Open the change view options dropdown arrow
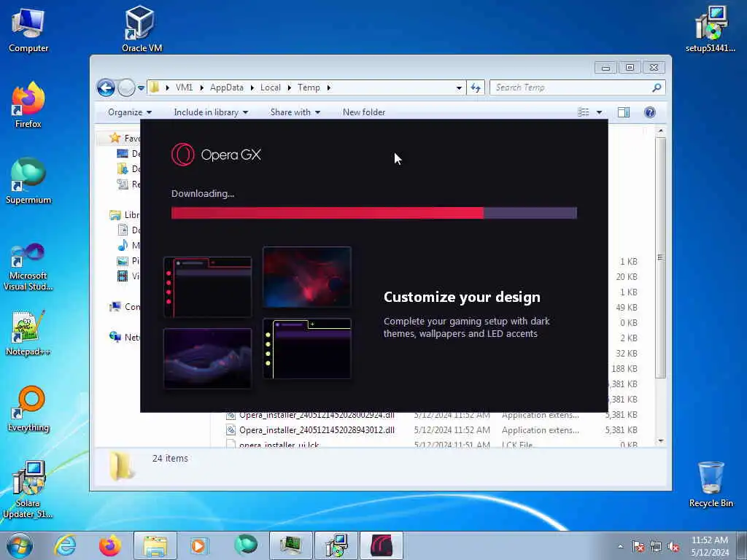This screenshot has height=560, width=747. (600, 112)
